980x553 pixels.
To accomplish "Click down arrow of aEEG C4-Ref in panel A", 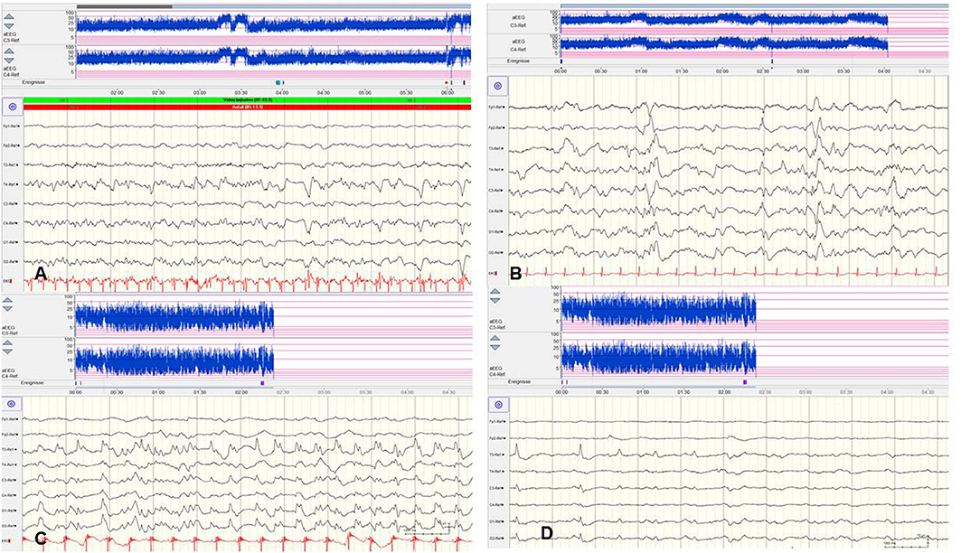I will click(x=8, y=60).
